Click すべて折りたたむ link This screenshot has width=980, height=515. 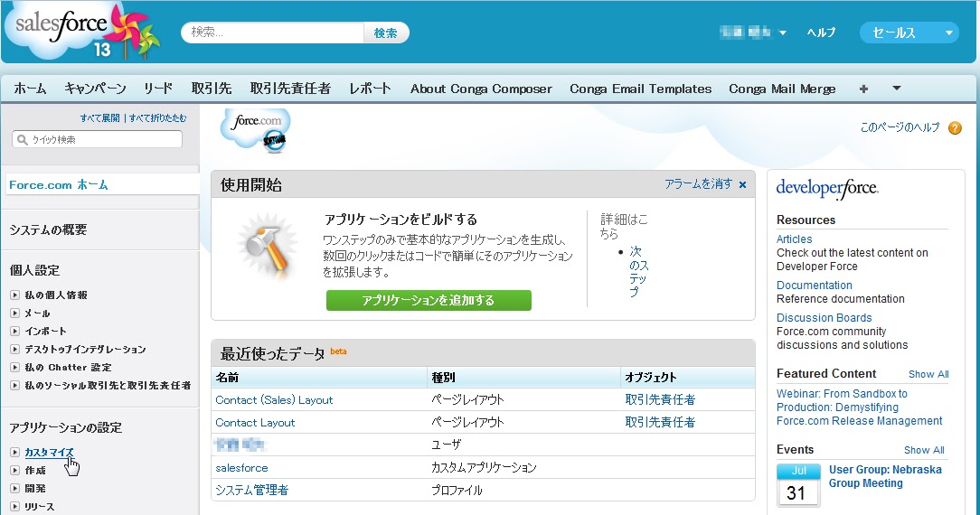(x=157, y=118)
